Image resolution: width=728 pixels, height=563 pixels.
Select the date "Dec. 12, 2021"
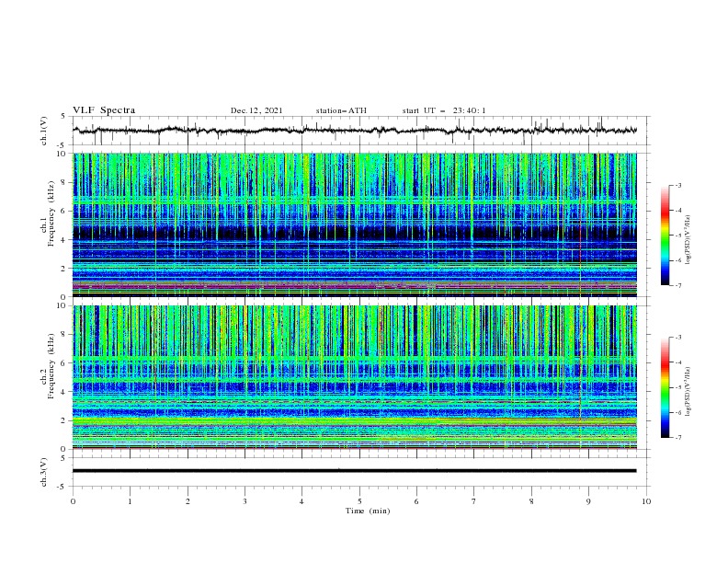point(256,110)
